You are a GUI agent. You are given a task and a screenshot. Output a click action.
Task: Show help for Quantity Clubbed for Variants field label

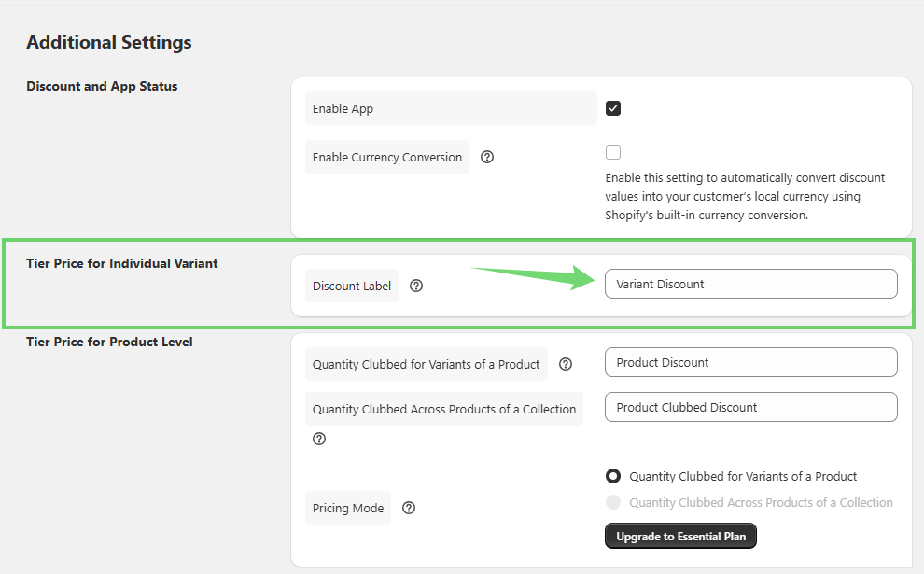click(x=566, y=364)
